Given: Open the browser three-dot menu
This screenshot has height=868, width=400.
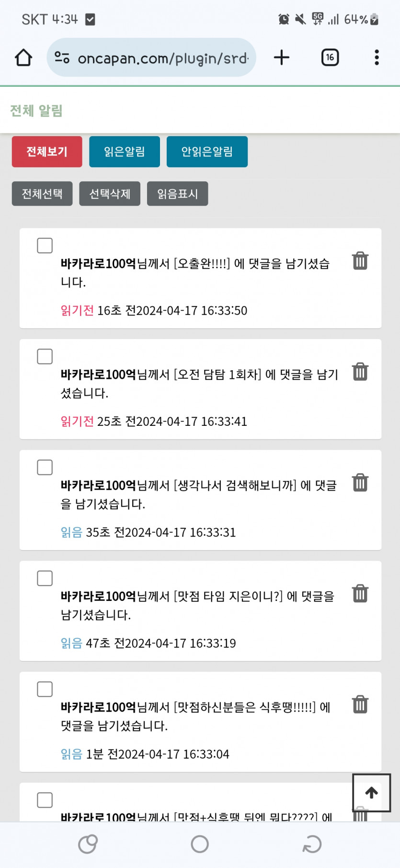Looking at the screenshot, I should 377,58.
